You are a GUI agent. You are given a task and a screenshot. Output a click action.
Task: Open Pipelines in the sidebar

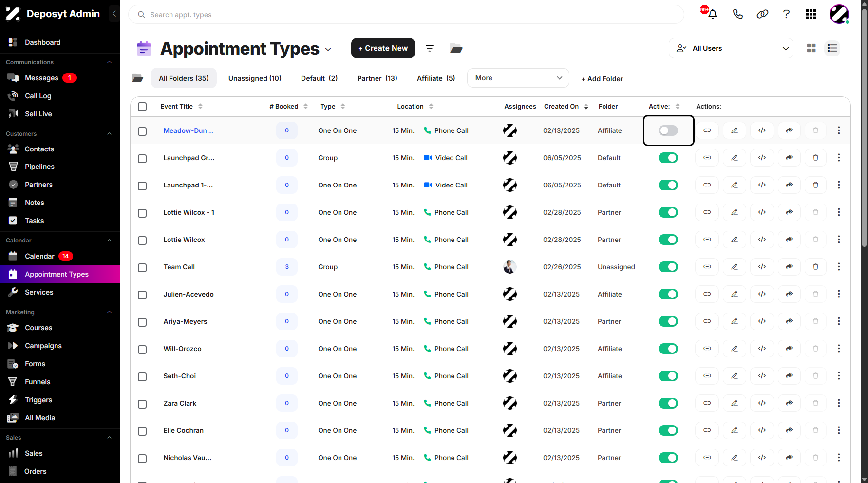[39, 167]
